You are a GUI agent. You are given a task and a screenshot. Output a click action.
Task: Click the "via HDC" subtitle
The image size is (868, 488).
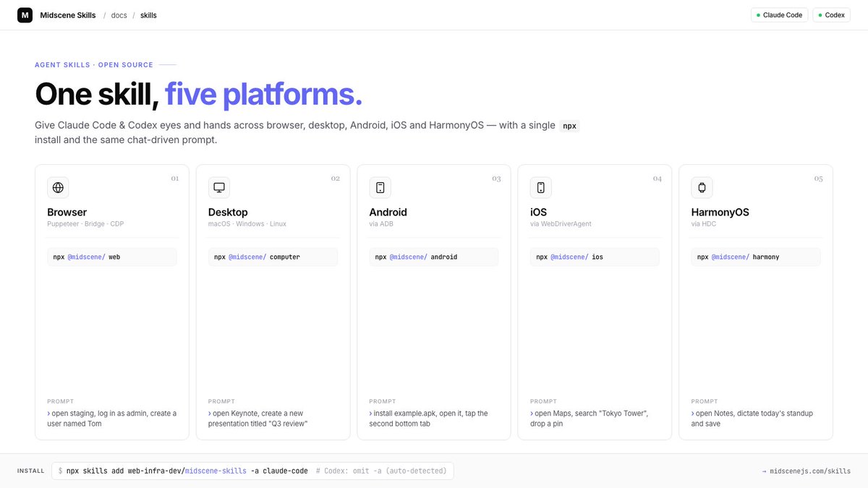pos(703,224)
